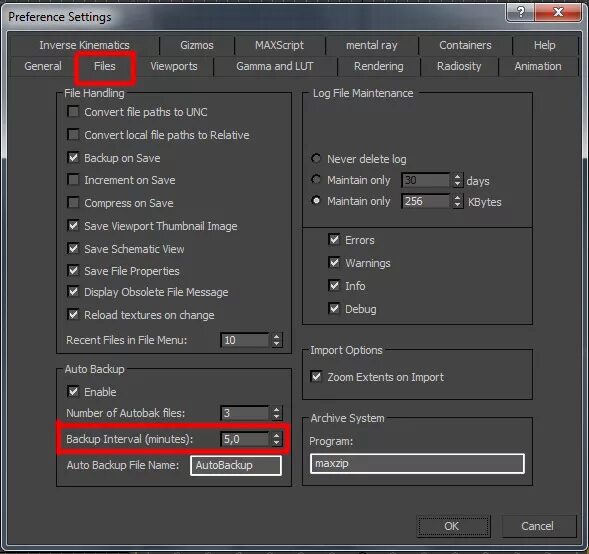Increase KBytes value with up arrow
The height and width of the screenshot is (554, 589).
coord(457,198)
